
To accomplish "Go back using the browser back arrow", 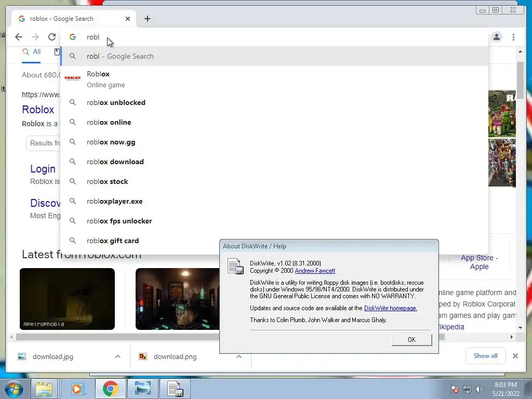I will (19, 37).
